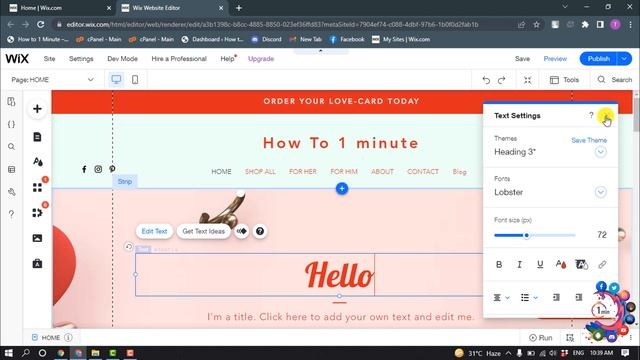This screenshot has width=640, height=360.
Task: Open the text alignment dropdown
Action: [x=501, y=298]
